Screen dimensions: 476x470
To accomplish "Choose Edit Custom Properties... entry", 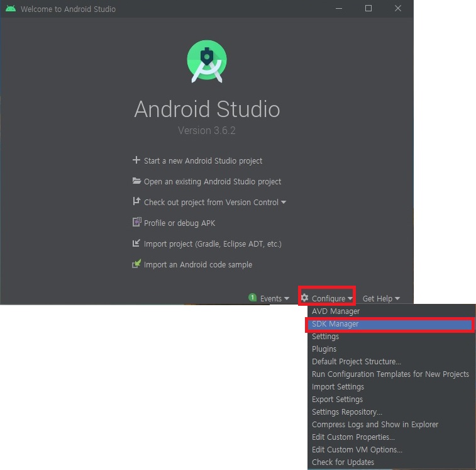I will tap(391, 437).
